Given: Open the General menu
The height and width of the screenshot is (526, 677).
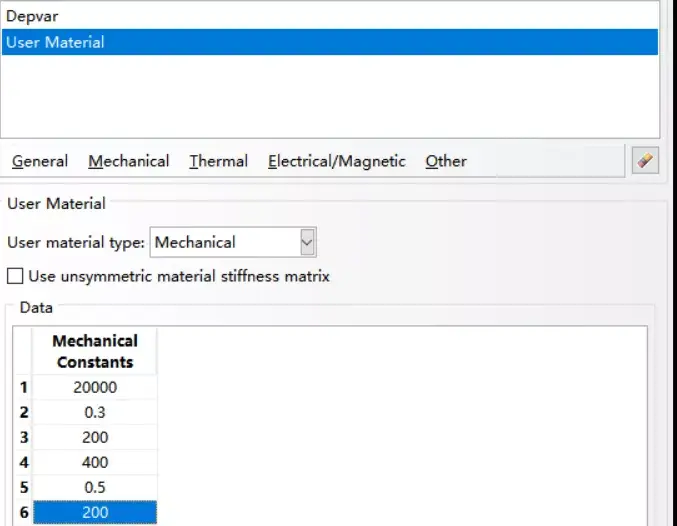Looking at the screenshot, I should (40, 161).
